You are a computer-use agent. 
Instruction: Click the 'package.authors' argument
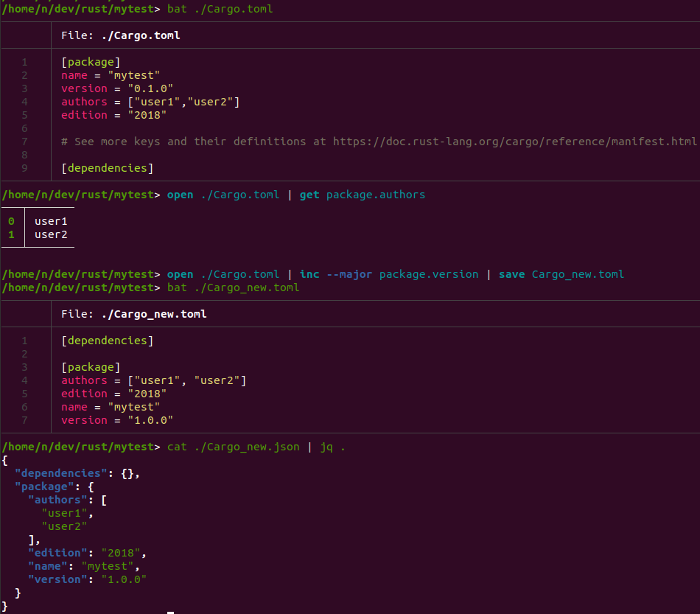376,195
